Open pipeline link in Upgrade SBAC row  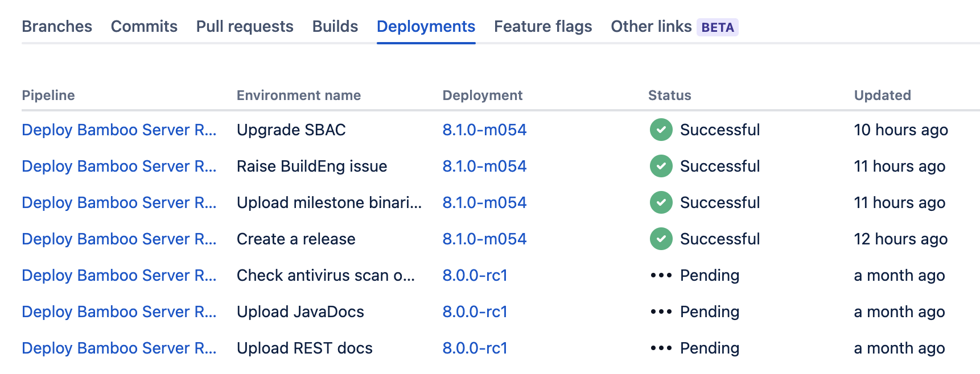[119, 130]
